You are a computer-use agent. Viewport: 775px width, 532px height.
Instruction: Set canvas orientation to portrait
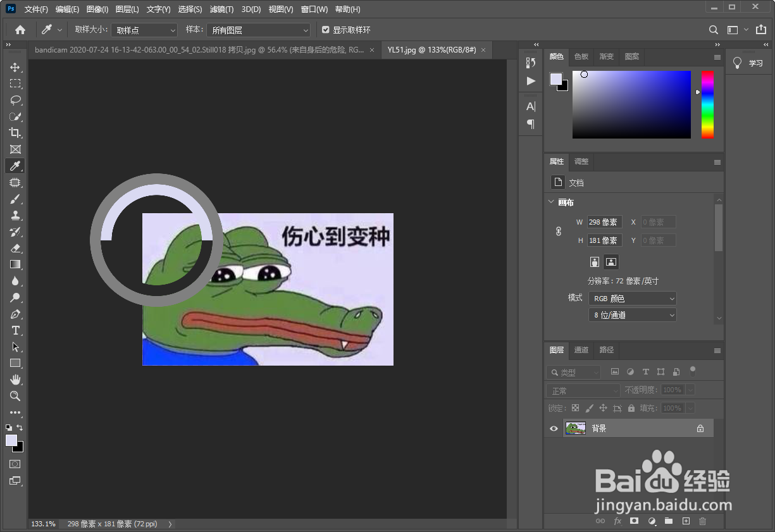click(595, 261)
